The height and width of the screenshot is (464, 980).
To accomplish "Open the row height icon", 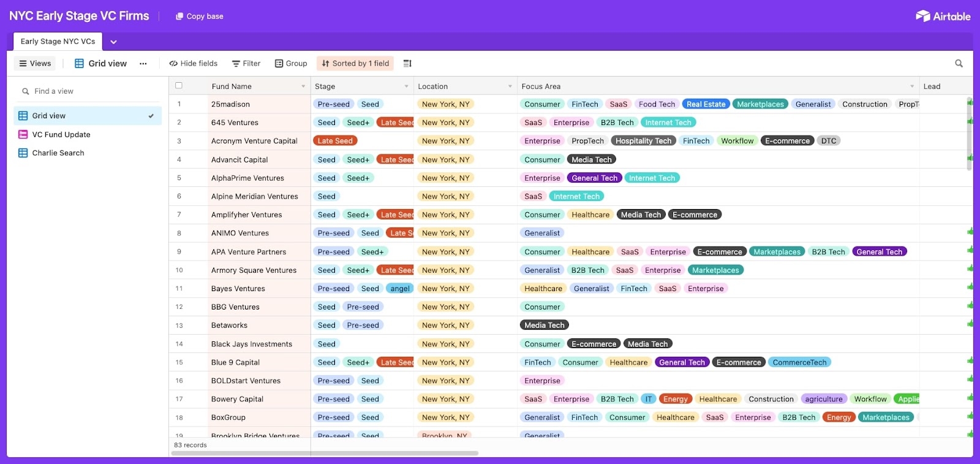I will coord(407,63).
